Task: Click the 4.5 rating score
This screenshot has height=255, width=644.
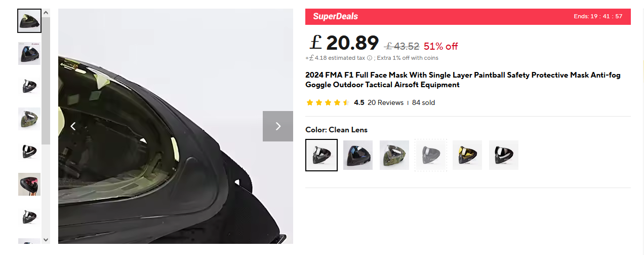Action: pos(359,102)
